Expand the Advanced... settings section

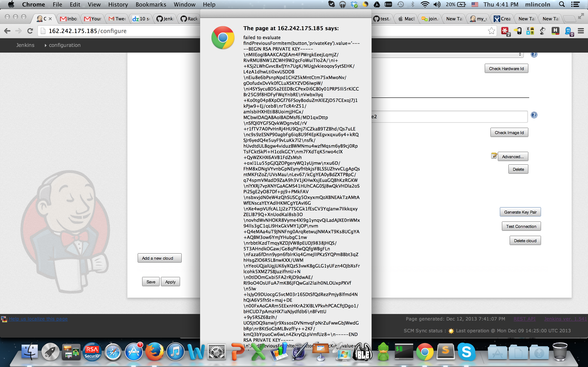513,157
